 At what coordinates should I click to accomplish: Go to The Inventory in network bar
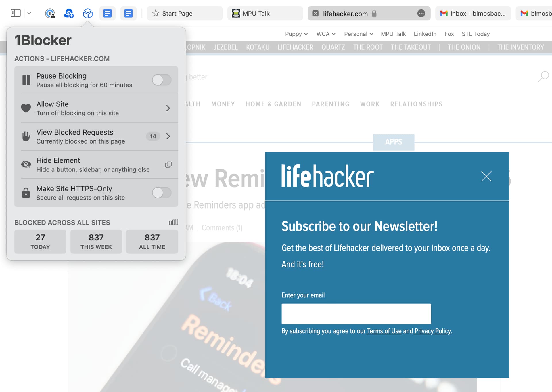click(x=520, y=47)
